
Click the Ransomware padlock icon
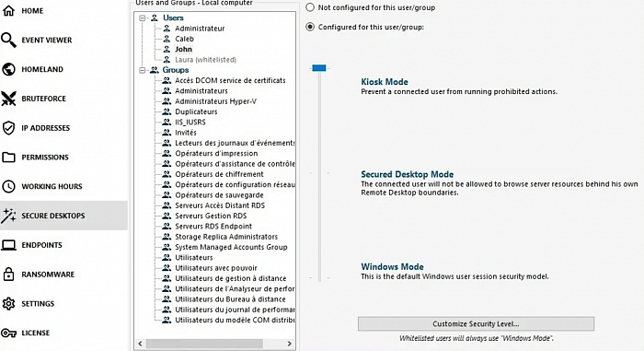(x=8, y=274)
